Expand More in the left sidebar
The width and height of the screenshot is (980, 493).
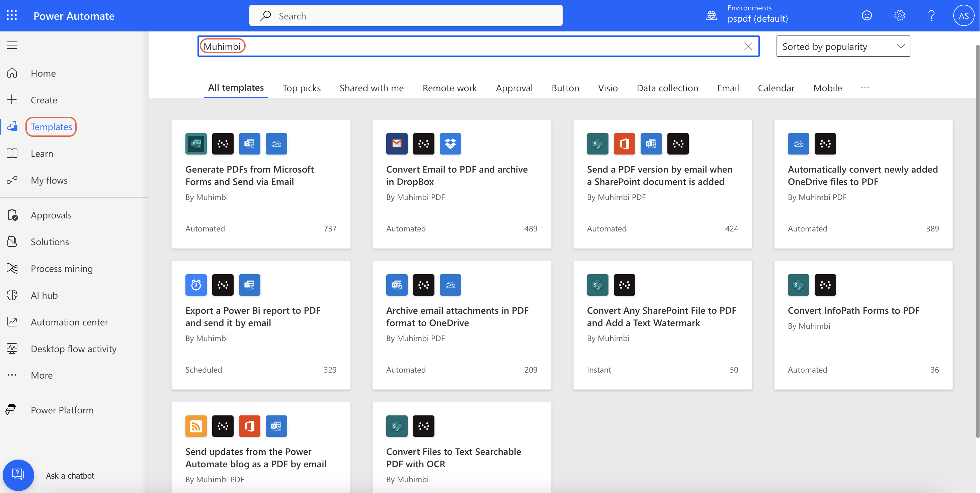(x=42, y=375)
